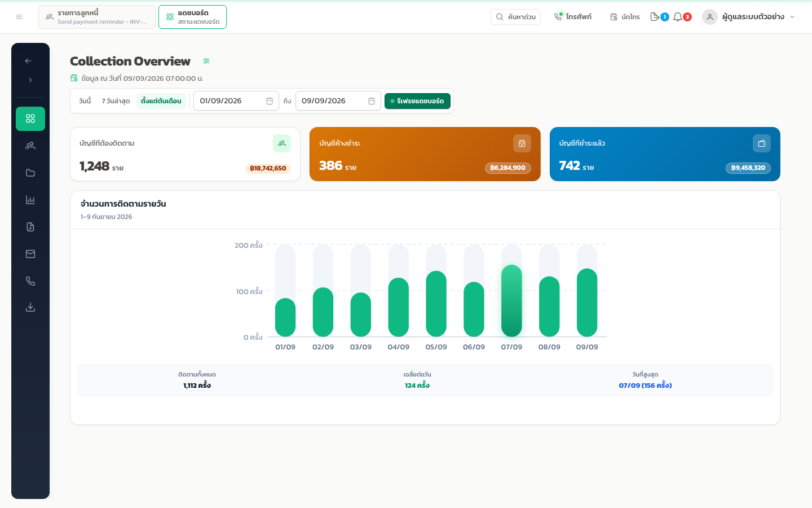
Task: Go back with the sidebar left arrow
Action: (x=28, y=61)
